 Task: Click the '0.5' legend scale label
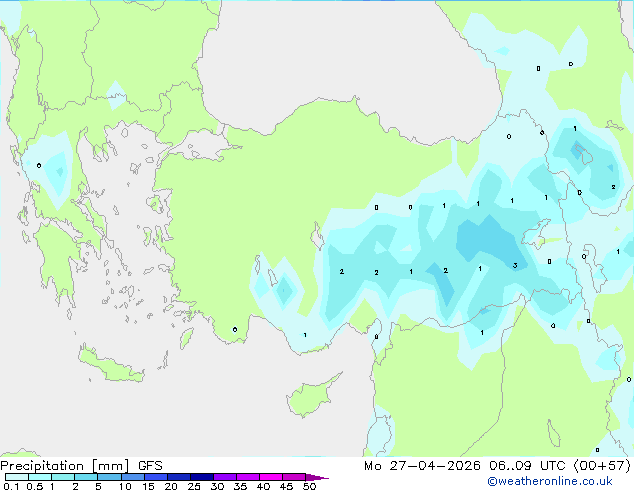click(x=34, y=486)
